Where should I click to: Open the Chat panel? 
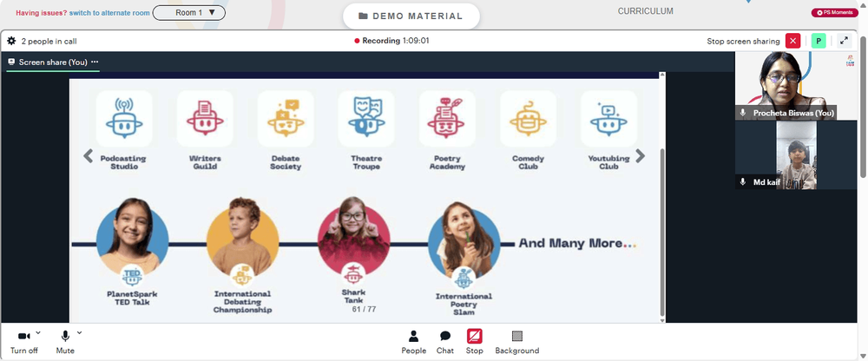(x=445, y=342)
